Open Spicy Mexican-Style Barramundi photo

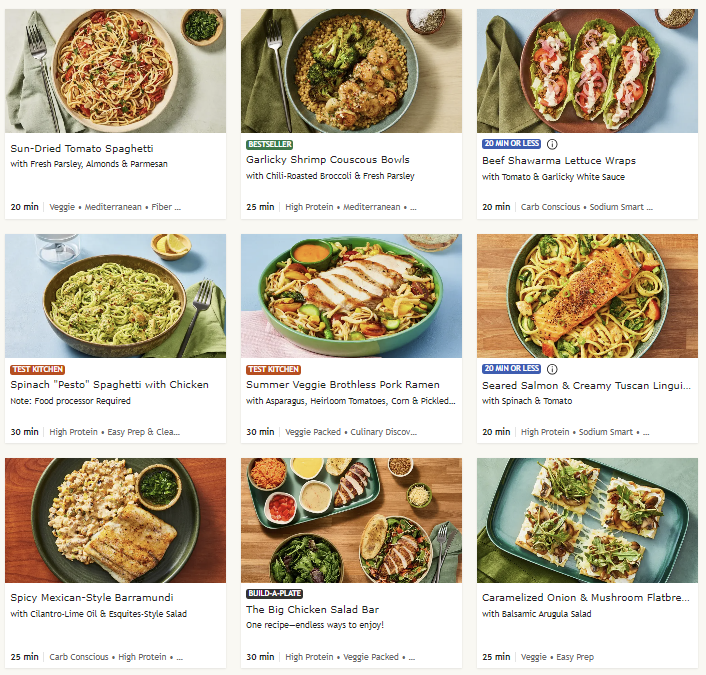(115, 520)
